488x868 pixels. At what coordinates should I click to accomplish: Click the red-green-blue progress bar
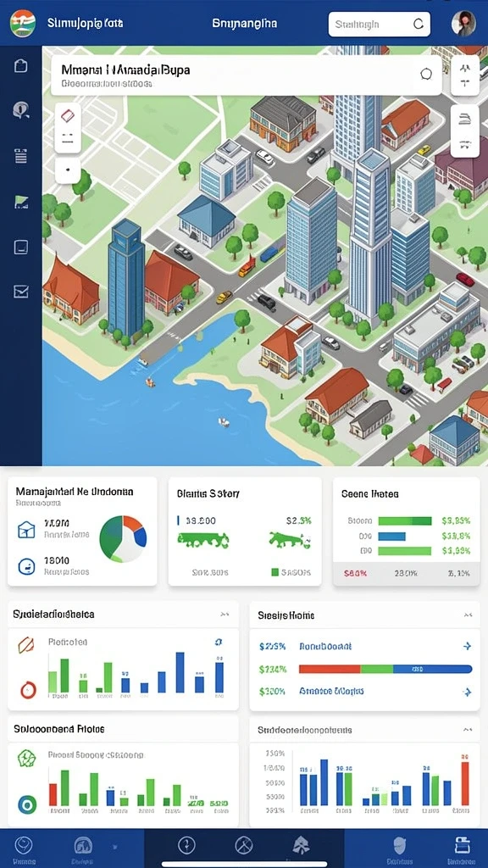[385, 669]
